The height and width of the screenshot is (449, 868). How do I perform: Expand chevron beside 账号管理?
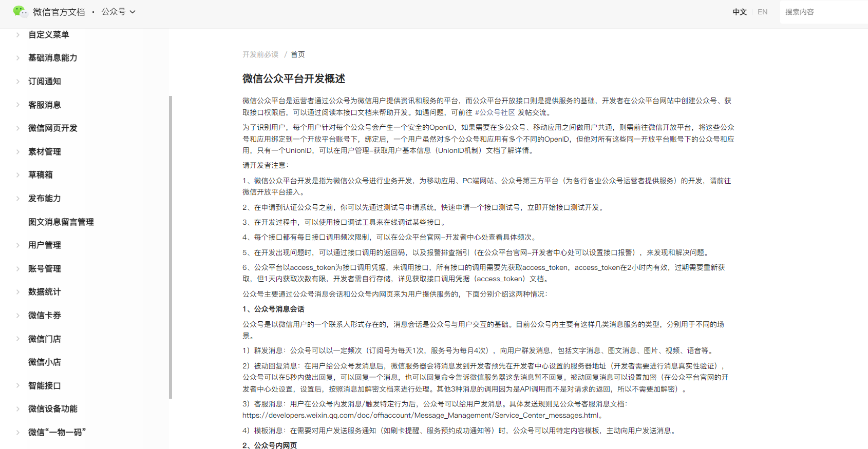[x=18, y=269]
